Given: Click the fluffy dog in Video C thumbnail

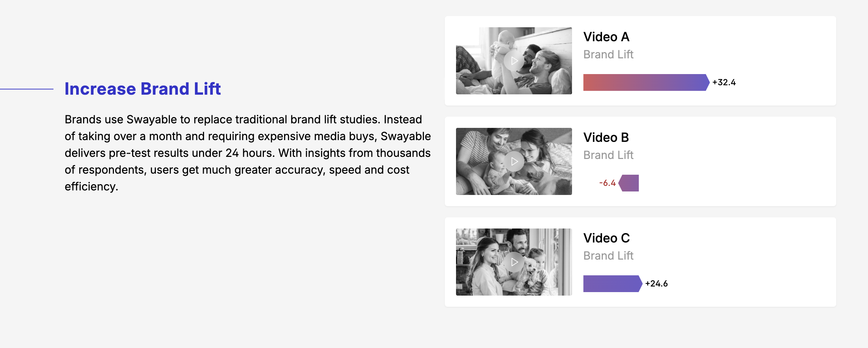Looking at the screenshot, I should click(530, 271).
